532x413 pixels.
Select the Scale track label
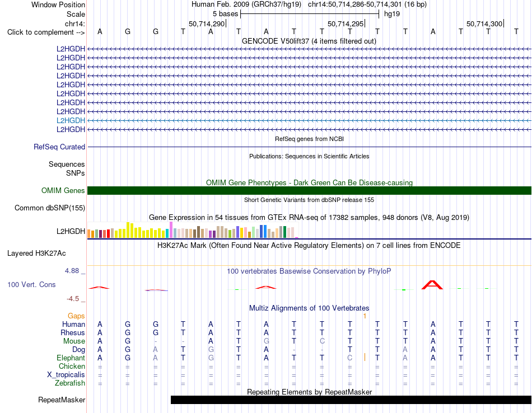point(76,14)
